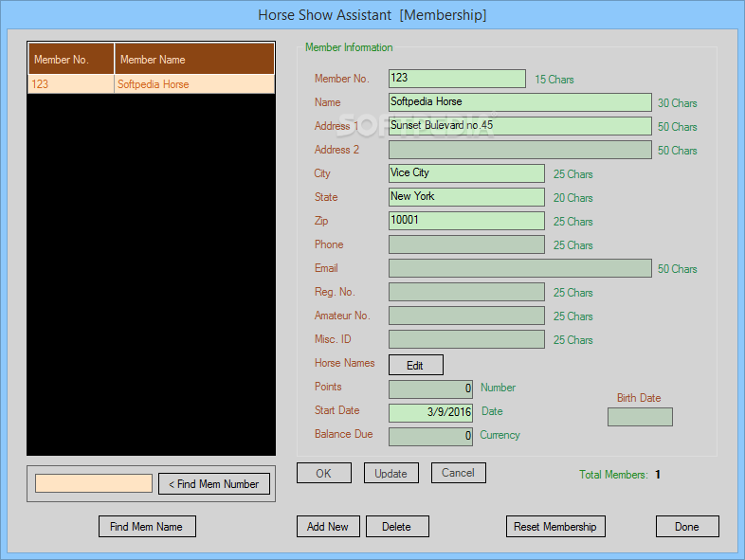This screenshot has height=560, width=745.
Task: Click the Delete button
Action: pyautogui.click(x=397, y=526)
